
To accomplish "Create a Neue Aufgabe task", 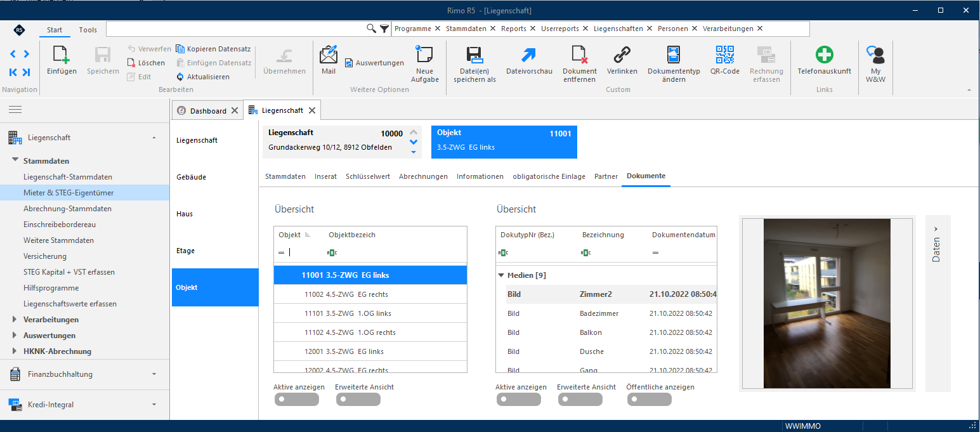I will [424, 55].
